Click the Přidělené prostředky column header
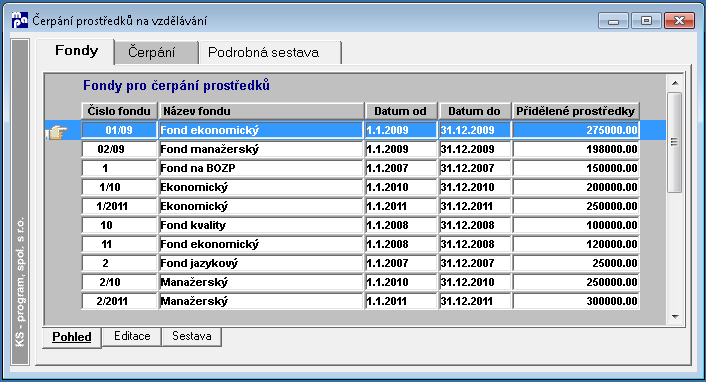Image resolution: width=706 pixels, height=382 pixels. [x=576, y=111]
